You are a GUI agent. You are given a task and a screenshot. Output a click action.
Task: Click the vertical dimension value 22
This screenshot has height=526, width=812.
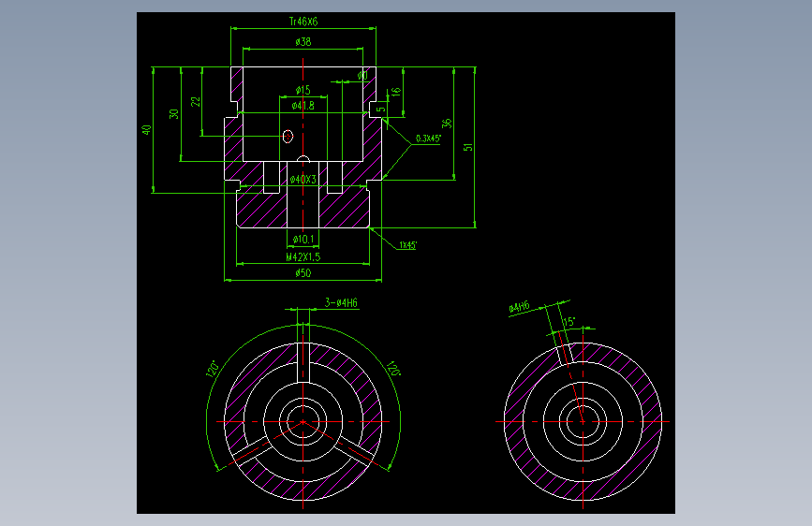click(x=196, y=101)
